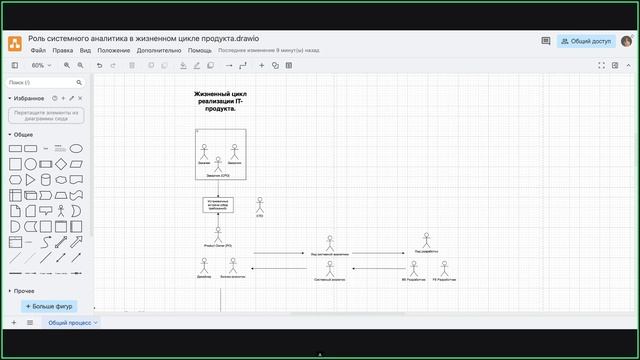This screenshot has height=360, width=640.
Task: Open the Правка menu
Action: pyautogui.click(x=62, y=51)
